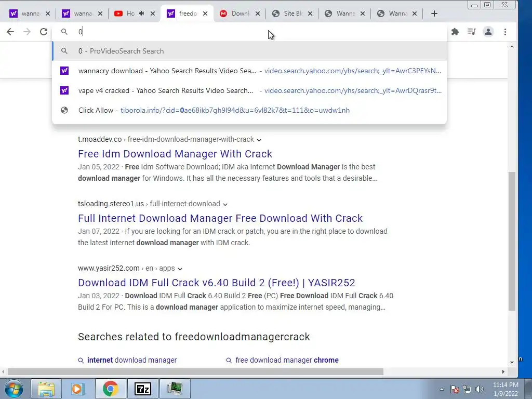Click the scroll left arrow of horizontal scrollbar
This screenshot has width=532, height=399.
(x=3, y=372)
